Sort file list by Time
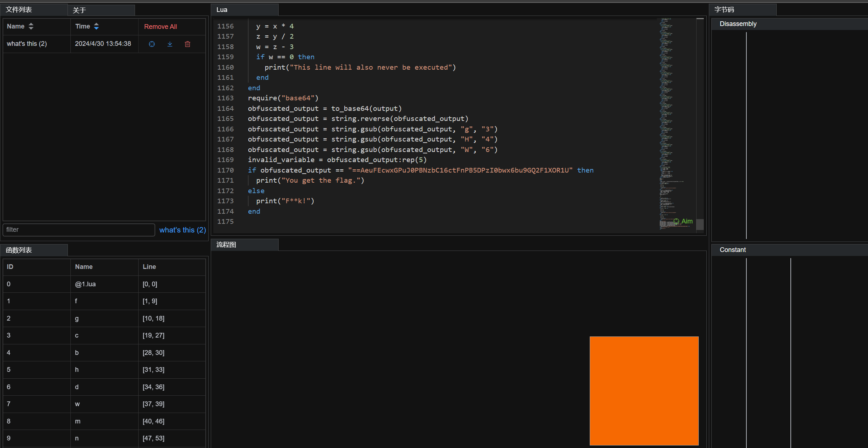Image resolution: width=868 pixels, height=448 pixels. [x=96, y=26]
